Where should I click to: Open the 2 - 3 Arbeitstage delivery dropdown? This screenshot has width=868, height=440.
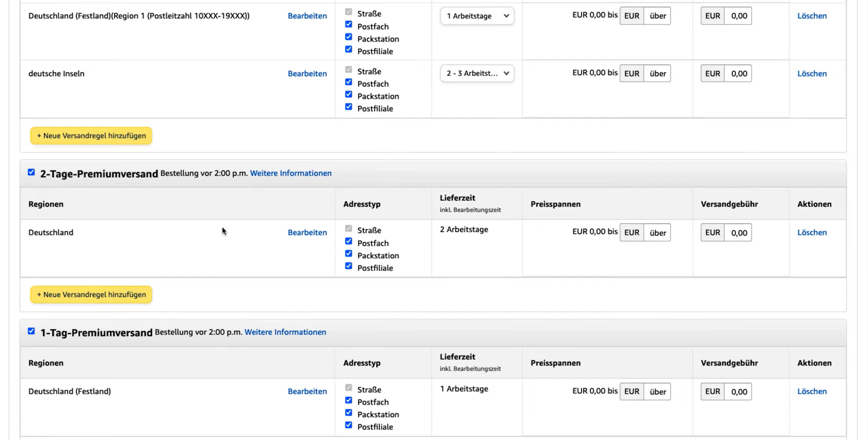coord(477,73)
